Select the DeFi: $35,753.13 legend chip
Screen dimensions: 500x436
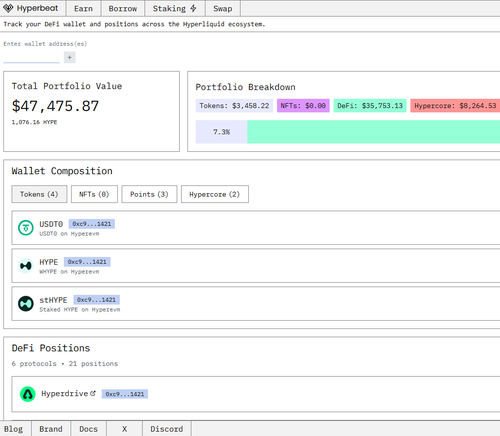click(370, 106)
